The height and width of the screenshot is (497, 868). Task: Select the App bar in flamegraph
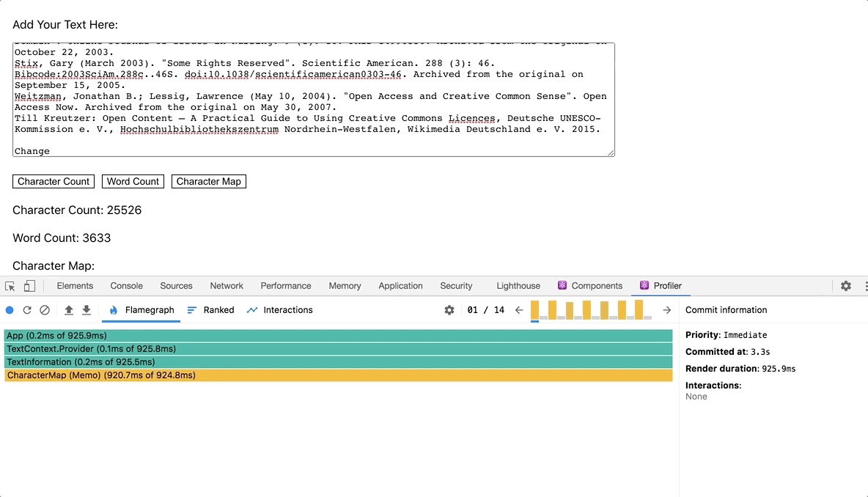pos(338,336)
